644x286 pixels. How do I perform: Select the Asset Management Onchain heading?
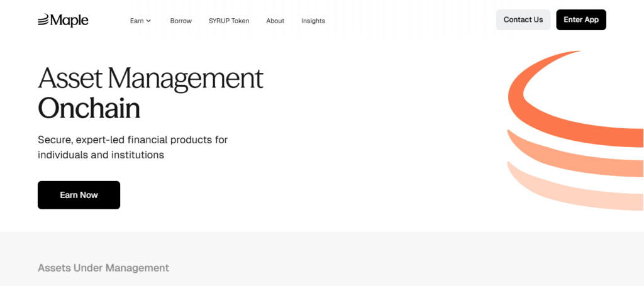tap(150, 92)
